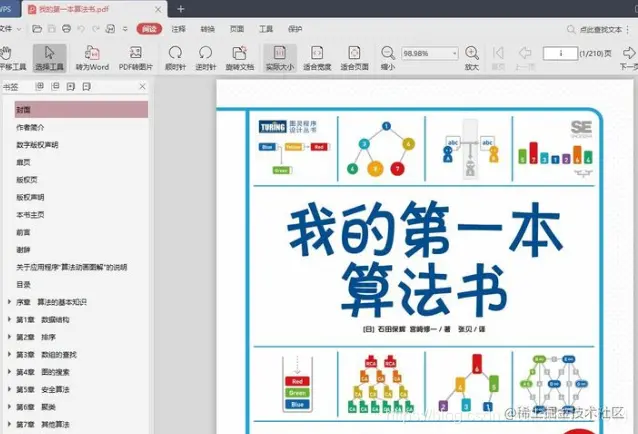Close the 我的第一本算法书.pdf tab
Viewport: 638px width, 434px height.
point(158,9)
